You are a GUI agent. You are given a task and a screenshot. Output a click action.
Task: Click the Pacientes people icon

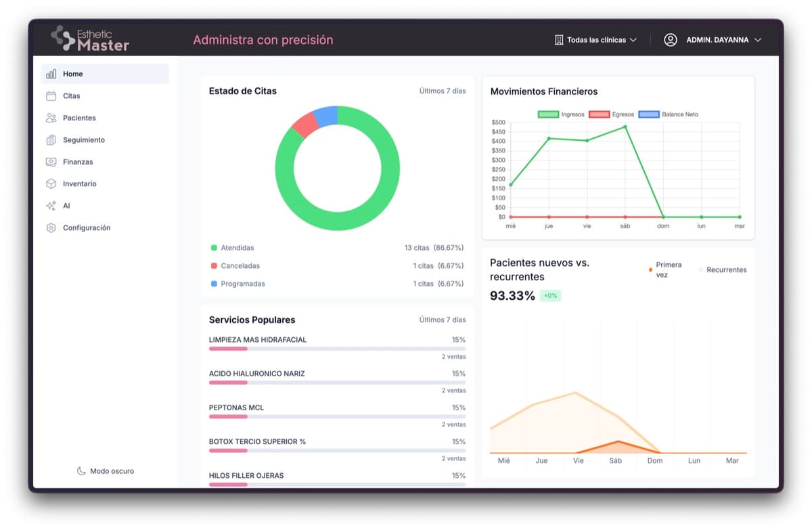point(51,118)
